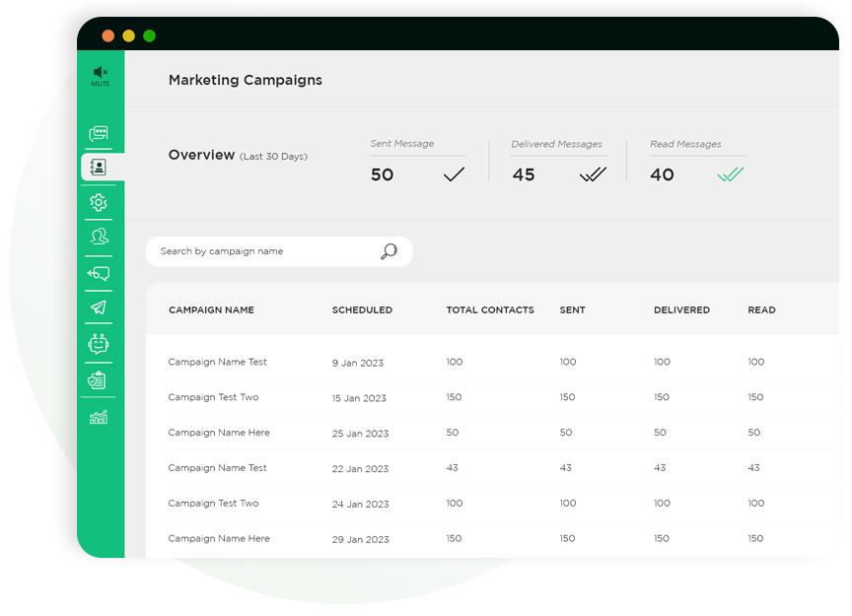Click the Marketing Campaigns page title

click(246, 80)
